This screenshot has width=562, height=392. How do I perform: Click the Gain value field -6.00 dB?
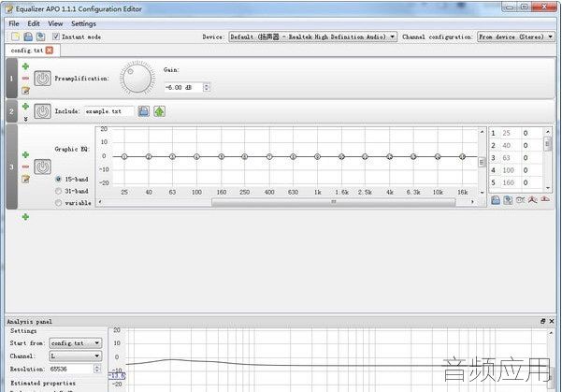pyautogui.click(x=183, y=87)
